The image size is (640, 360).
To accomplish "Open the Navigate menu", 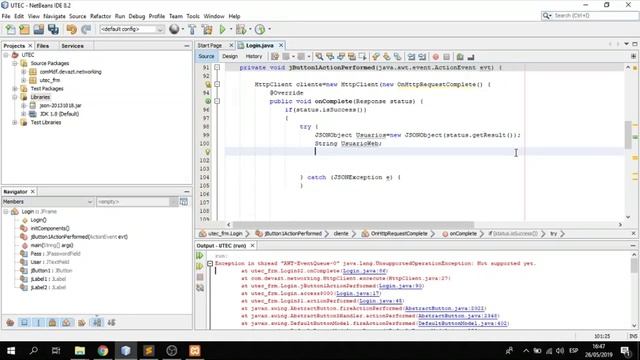I will [54, 16].
